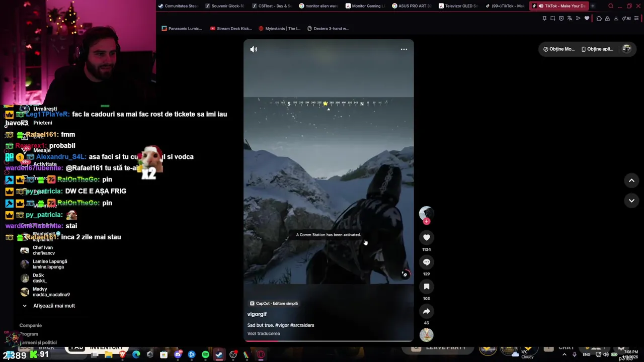The height and width of the screenshot is (362, 644).
Task: Open a new browser tab with the plus icon
Action: pos(593,6)
